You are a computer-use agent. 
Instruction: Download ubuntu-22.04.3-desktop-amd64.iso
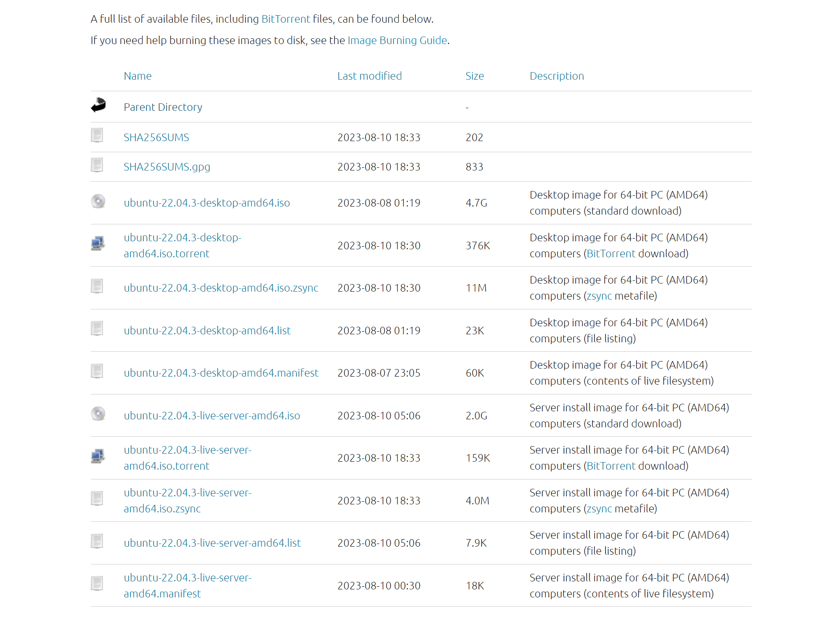pos(207,203)
